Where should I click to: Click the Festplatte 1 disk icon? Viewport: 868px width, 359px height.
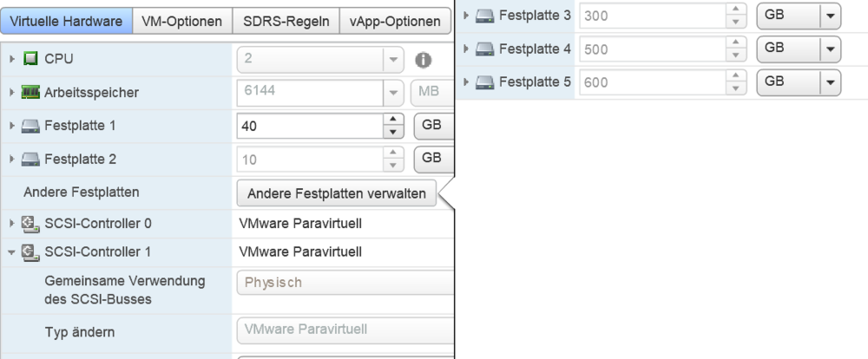point(30,127)
